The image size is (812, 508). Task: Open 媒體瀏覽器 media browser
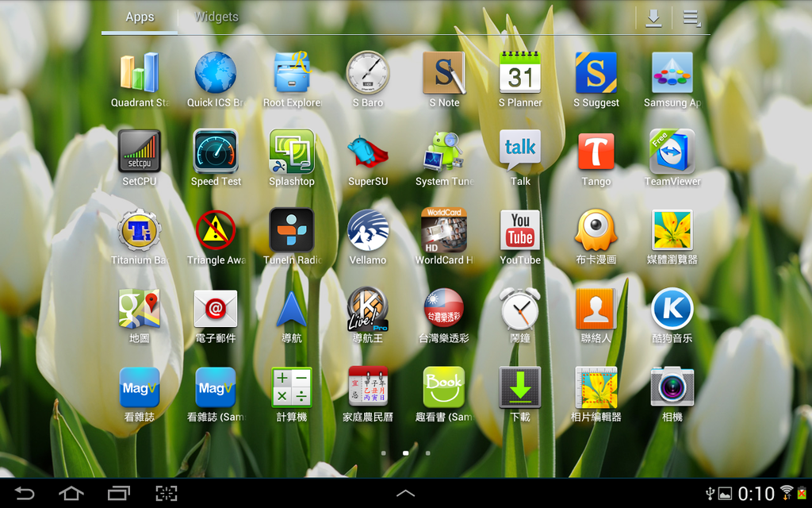click(x=672, y=230)
